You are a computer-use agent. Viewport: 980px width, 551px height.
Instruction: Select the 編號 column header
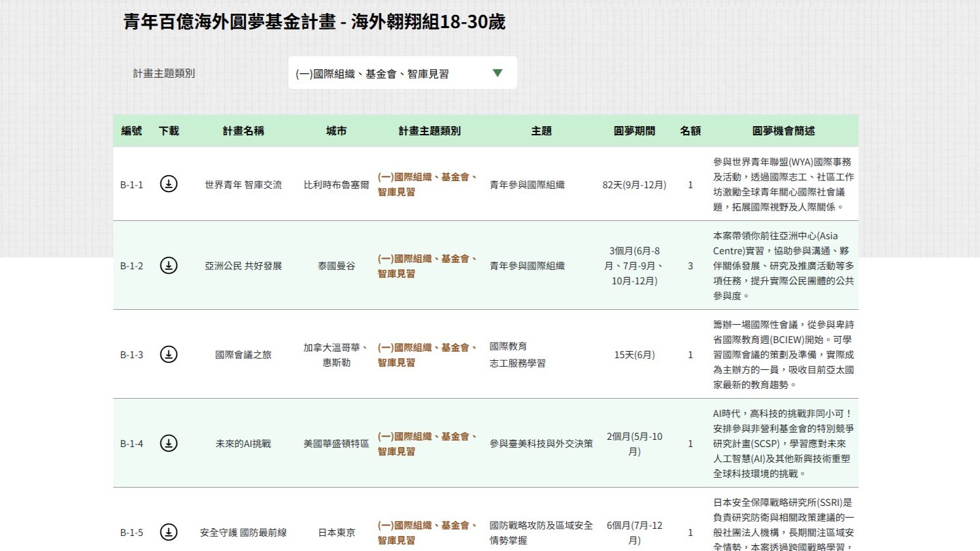click(x=131, y=131)
